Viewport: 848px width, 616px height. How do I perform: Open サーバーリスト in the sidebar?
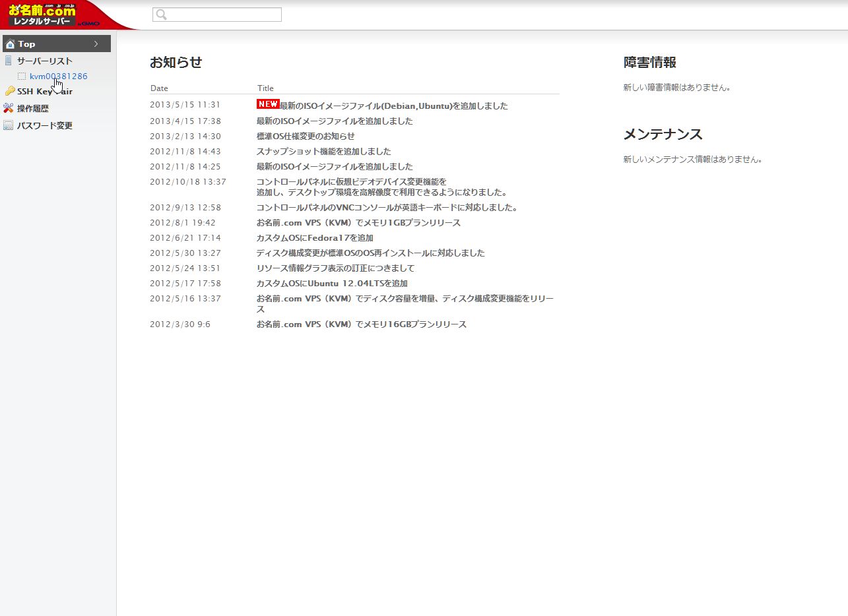(45, 61)
